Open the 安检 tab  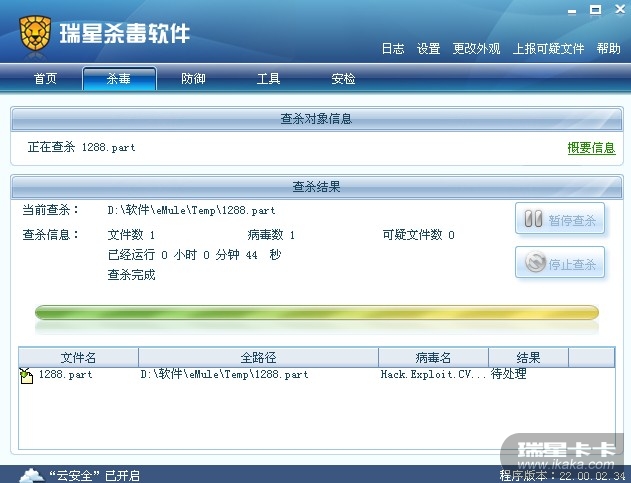click(343, 78)
